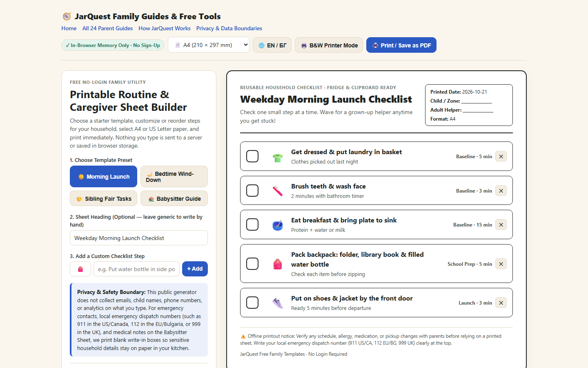Click the In-Browser Memory Only badge
The width and height of the screenshot is (588, 368).
pos(113,45)
